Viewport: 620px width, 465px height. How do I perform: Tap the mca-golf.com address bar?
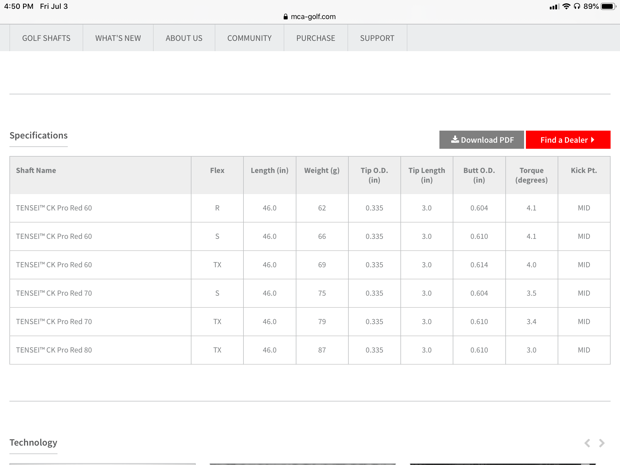pos(310,16)
